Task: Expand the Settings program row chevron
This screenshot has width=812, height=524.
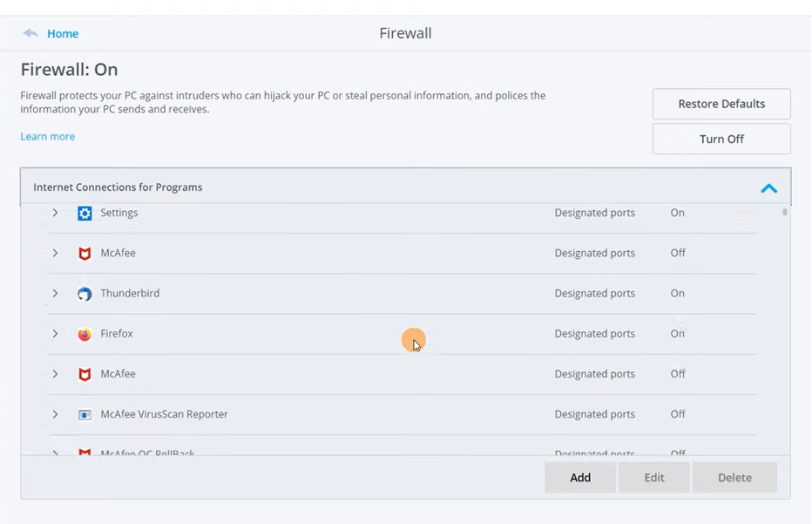Action: tap(55, 213)
